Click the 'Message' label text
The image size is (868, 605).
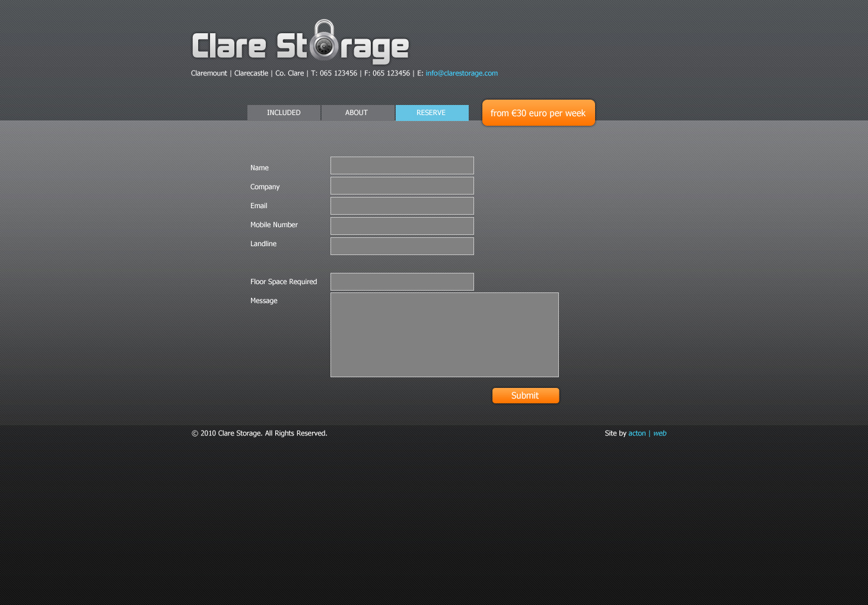coord(263,301)
